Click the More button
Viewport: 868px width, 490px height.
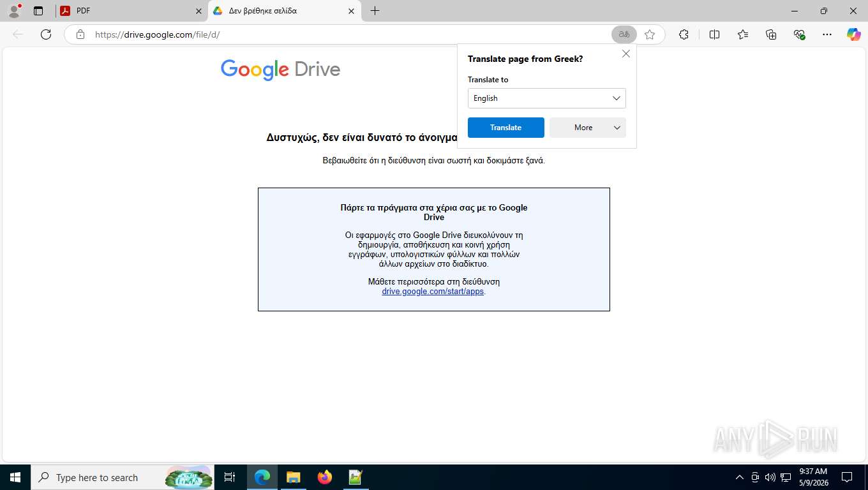(583, 128)
